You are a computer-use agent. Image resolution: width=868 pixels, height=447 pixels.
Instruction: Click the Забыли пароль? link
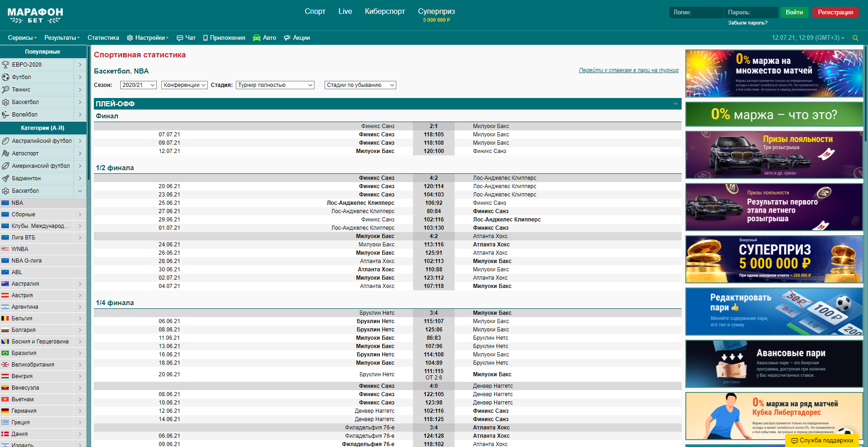click(748, 23)
